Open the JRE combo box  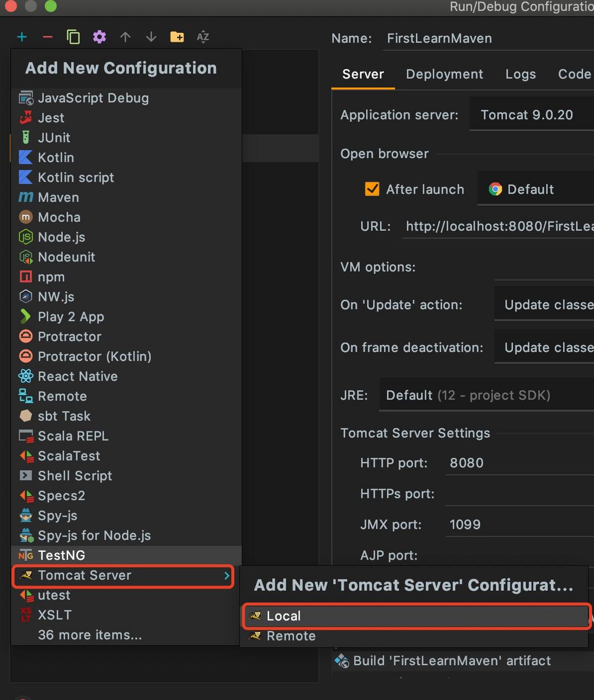point(486,395)
